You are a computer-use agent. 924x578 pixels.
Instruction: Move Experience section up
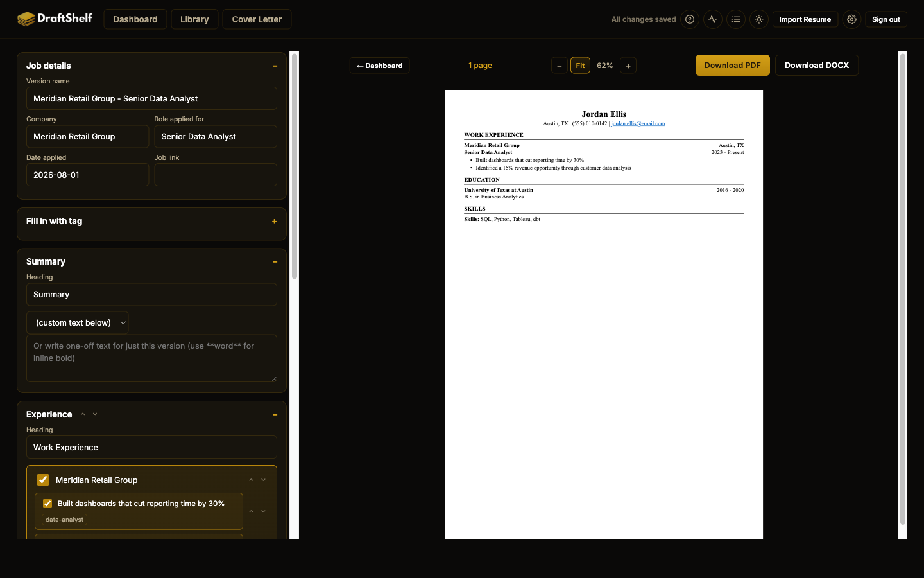83,414
